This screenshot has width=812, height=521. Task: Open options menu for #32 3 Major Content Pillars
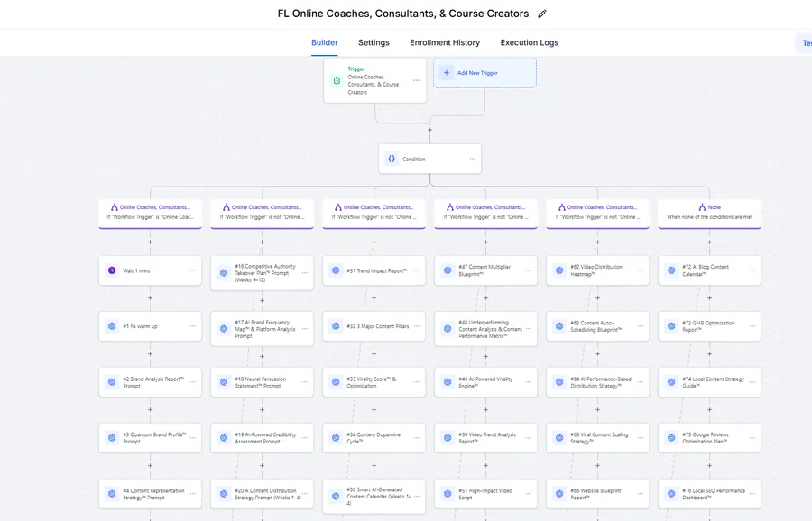click(x=416, y=326)
